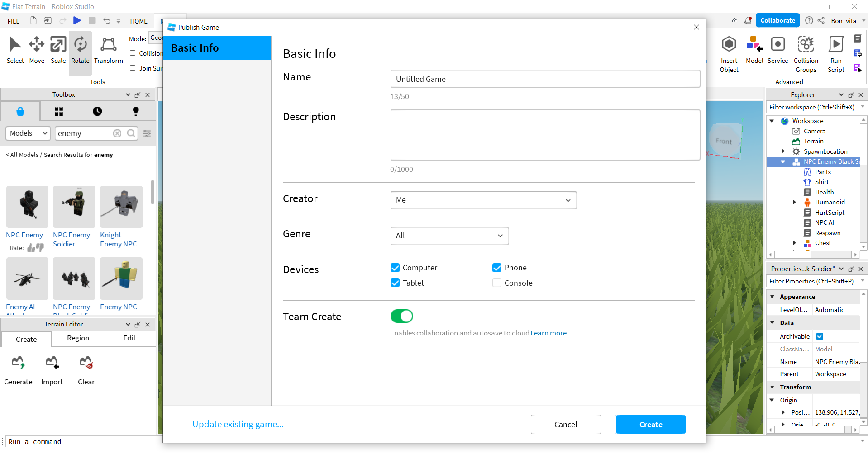Click the game Name input field
The image size is (868, 463).
pos(545,79)
